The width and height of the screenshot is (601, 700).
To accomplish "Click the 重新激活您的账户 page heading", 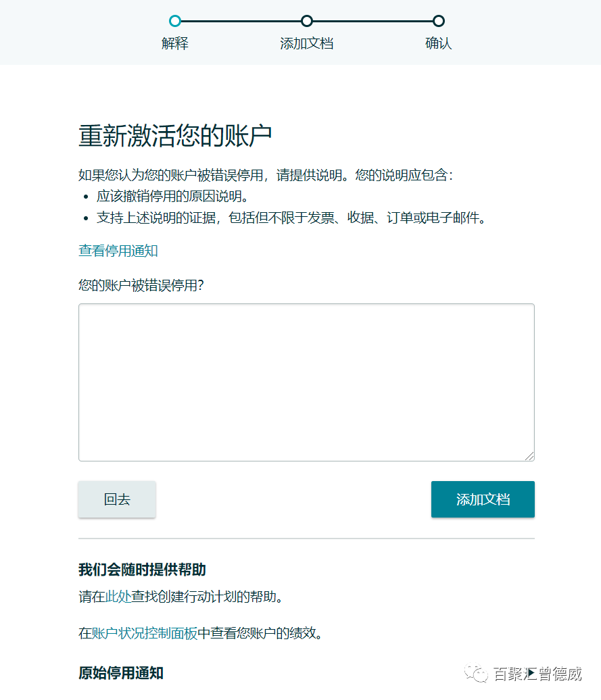I will coord(175,135).
